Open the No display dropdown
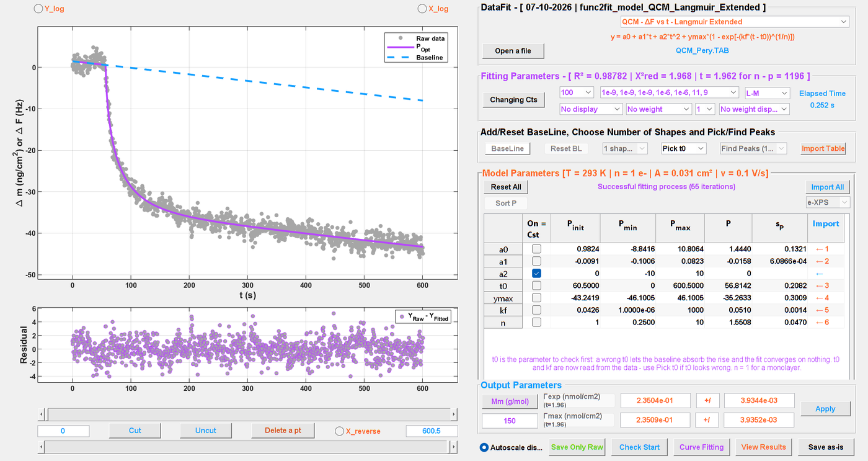Screen dimensions: 868x461 [x=591, y=109]
